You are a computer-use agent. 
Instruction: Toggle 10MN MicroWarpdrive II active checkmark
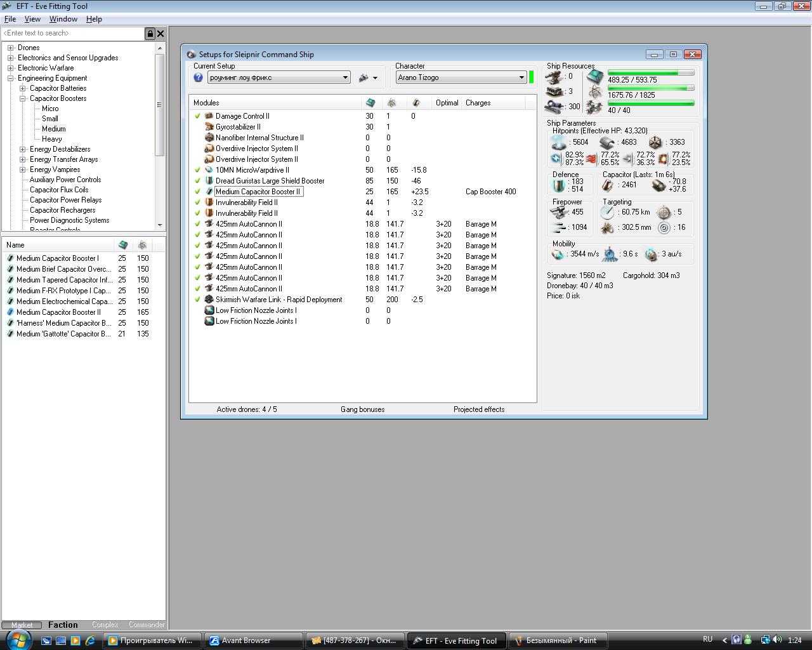tap(197, 170)
